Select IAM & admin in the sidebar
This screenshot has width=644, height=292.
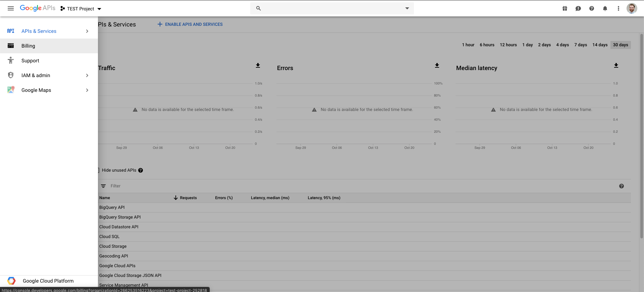point(49,75)
